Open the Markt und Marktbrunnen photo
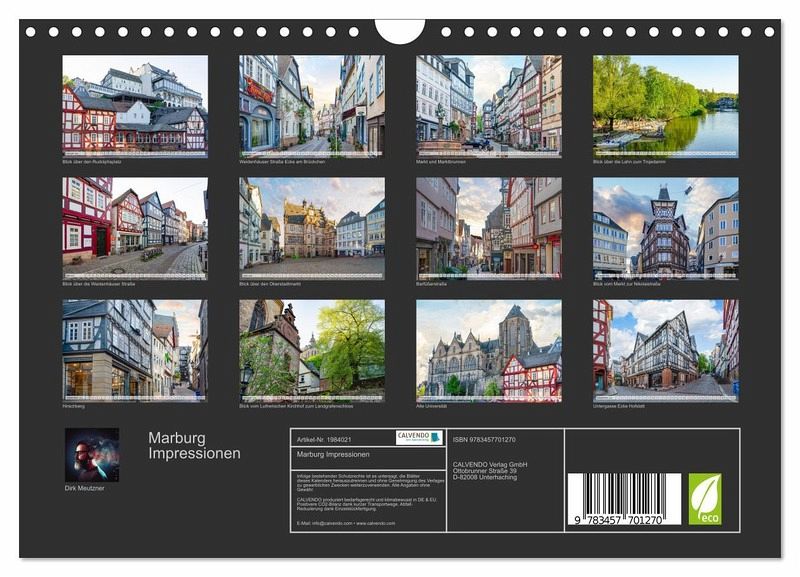This screenshot has width=800, height=577. (x=489, y=104)
